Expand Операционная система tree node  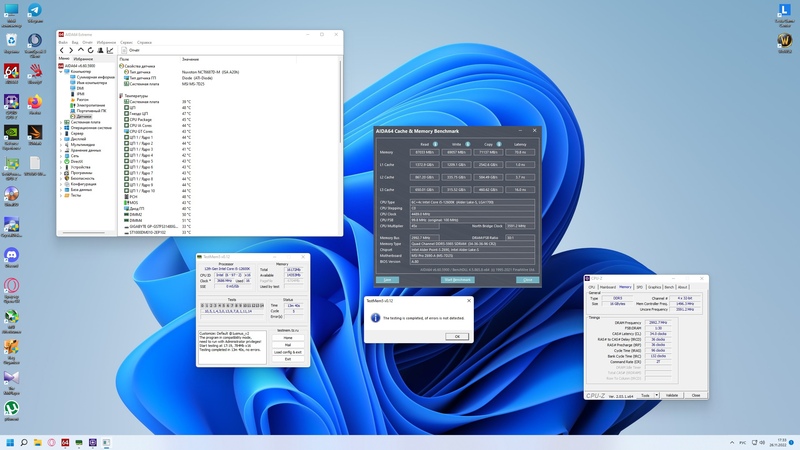(x=61, y=128)
